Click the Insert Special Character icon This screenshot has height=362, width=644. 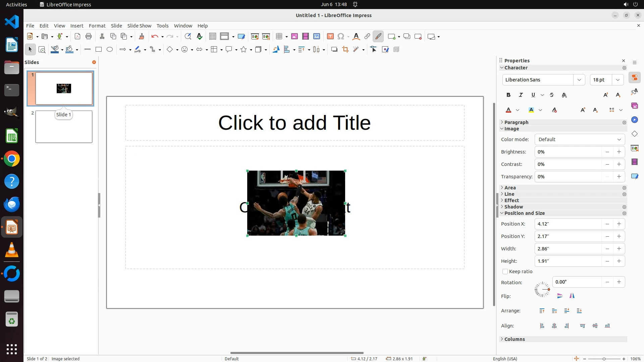pyautogui.click(x=341, y=37)
